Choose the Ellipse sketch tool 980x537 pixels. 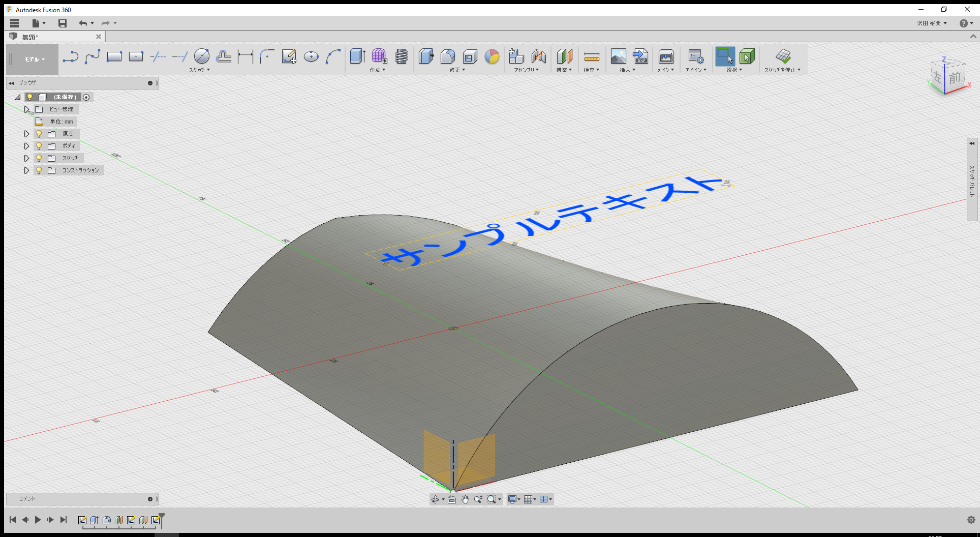(311, 56)
